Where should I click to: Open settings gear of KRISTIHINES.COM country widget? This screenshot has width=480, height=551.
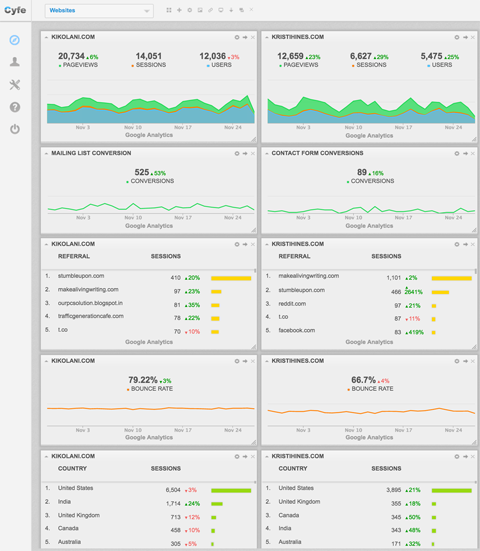[457, 456]
